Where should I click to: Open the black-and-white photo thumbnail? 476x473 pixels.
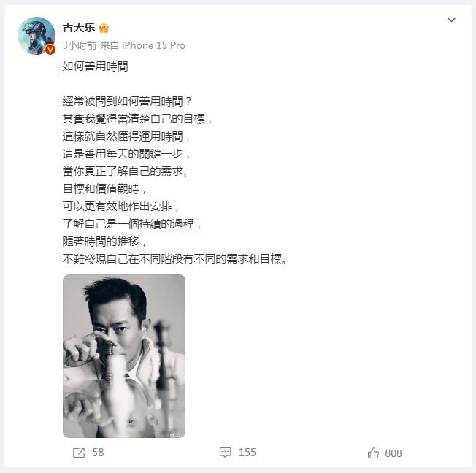point(124,356)
